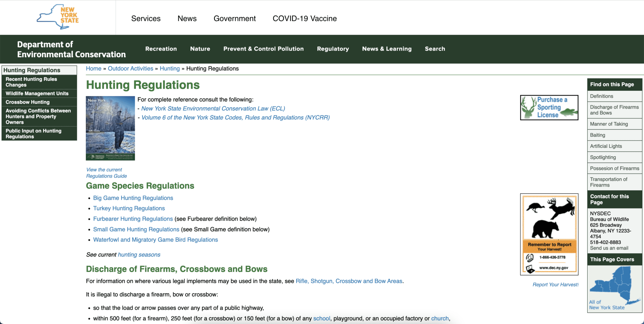Click Send us an email
This screenshot has height=324, width=644.
pyautogui.click(x=609, y=248)
